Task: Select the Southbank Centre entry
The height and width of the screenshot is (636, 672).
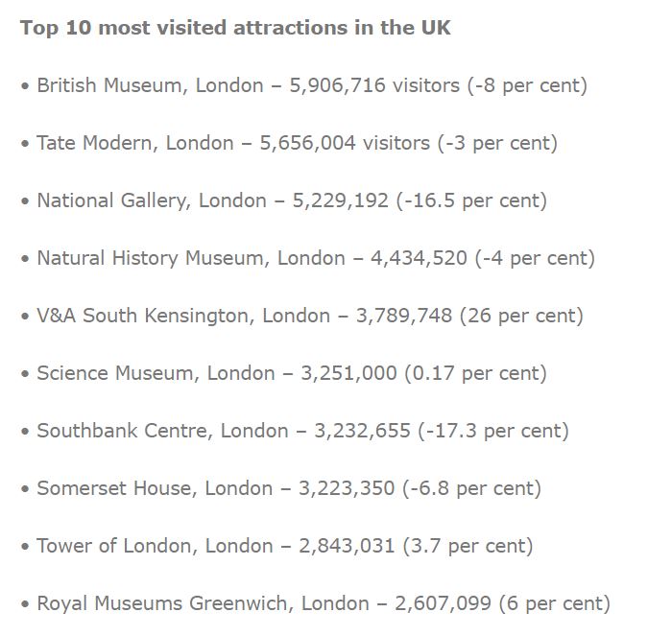Action: click(x=295, y=431)
